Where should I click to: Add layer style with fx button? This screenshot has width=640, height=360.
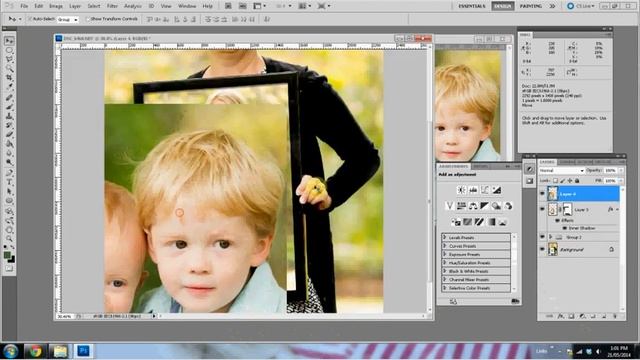tap(560, 316)
